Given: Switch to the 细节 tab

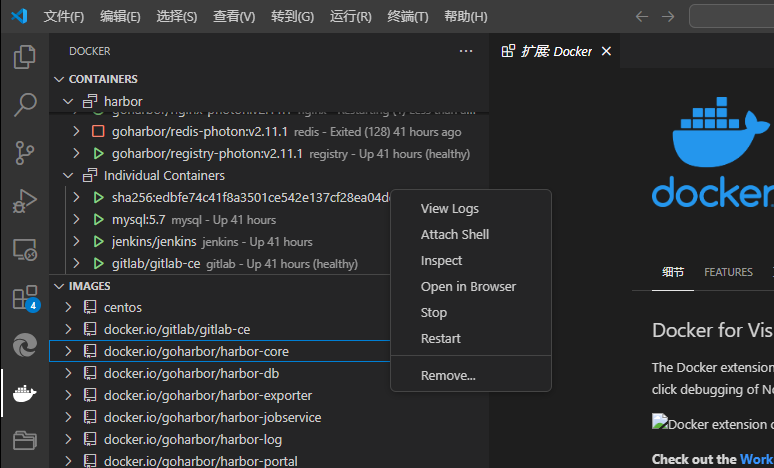Looking at the screenshot, I should tap(673, 272).
